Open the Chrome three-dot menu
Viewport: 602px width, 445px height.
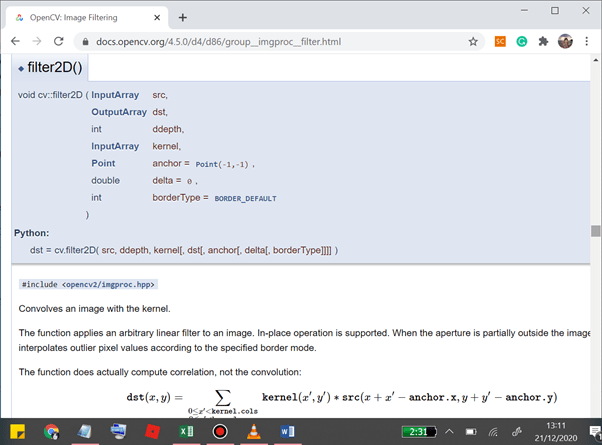(x=587, y=42)
